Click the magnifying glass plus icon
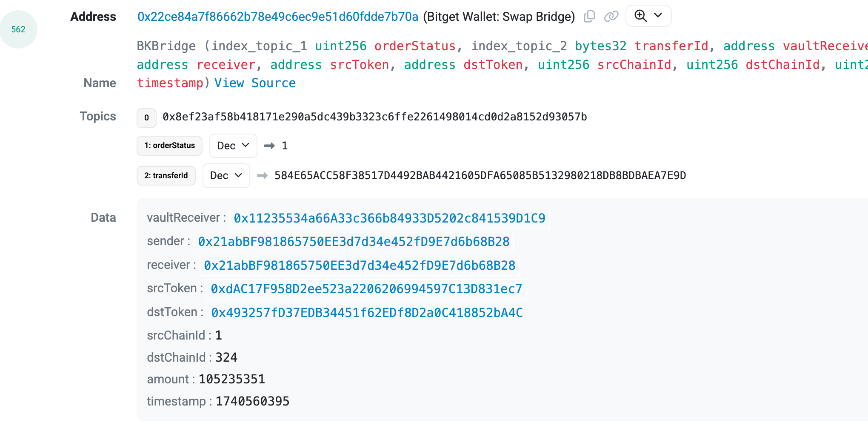The width and height of the screenshot is (868, 434). click(x=640, y=16)
